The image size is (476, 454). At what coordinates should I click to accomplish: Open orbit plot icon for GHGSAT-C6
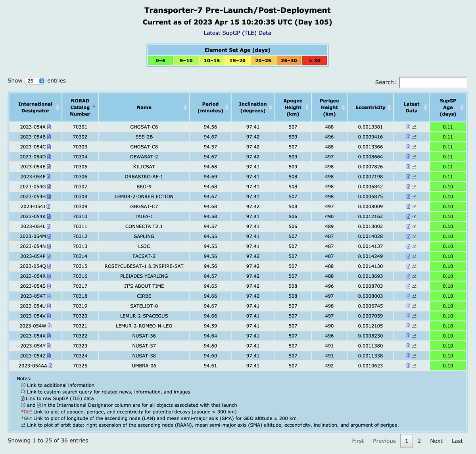(x=414, y=127)
